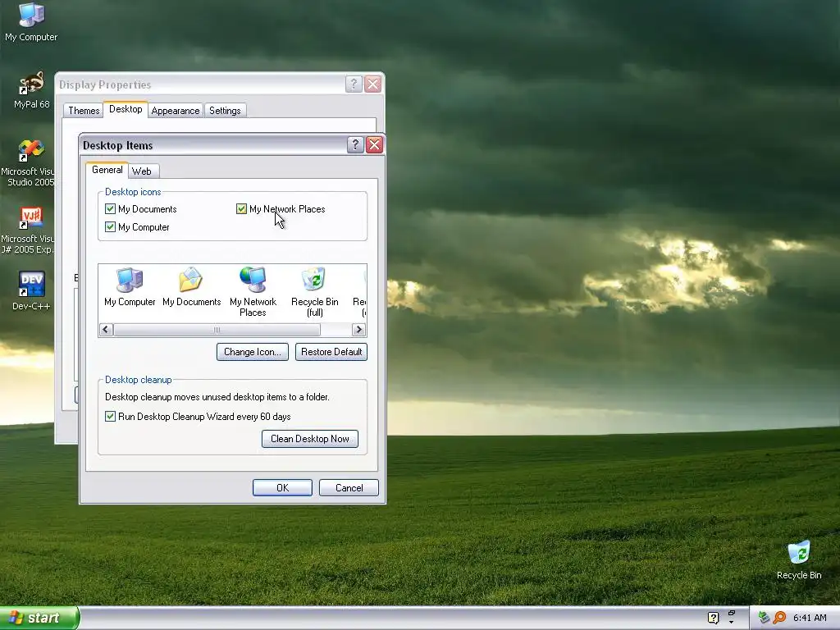Viewport: 840px width, 630px height.
Task: Open the Appearance tab in Display Properties
Action: coord(176,111)
